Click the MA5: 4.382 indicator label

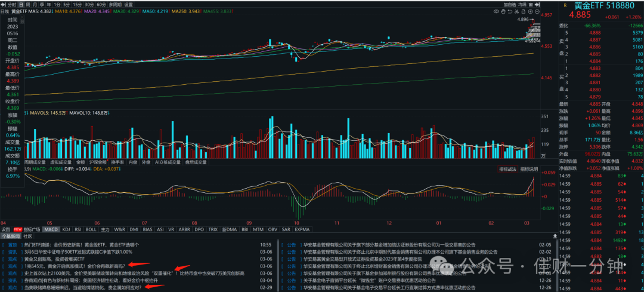pos(40,11)
